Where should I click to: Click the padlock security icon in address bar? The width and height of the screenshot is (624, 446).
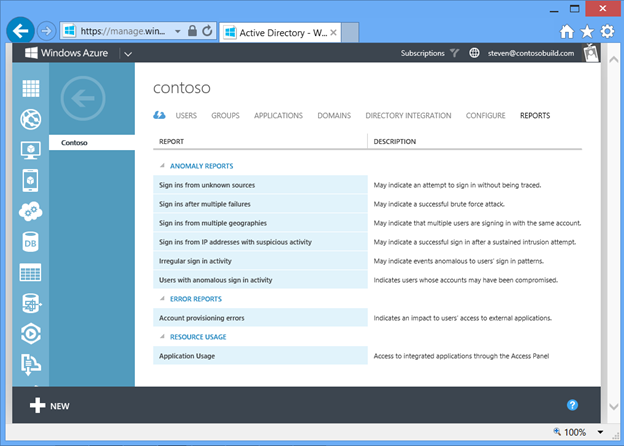(x=192, y=31)
